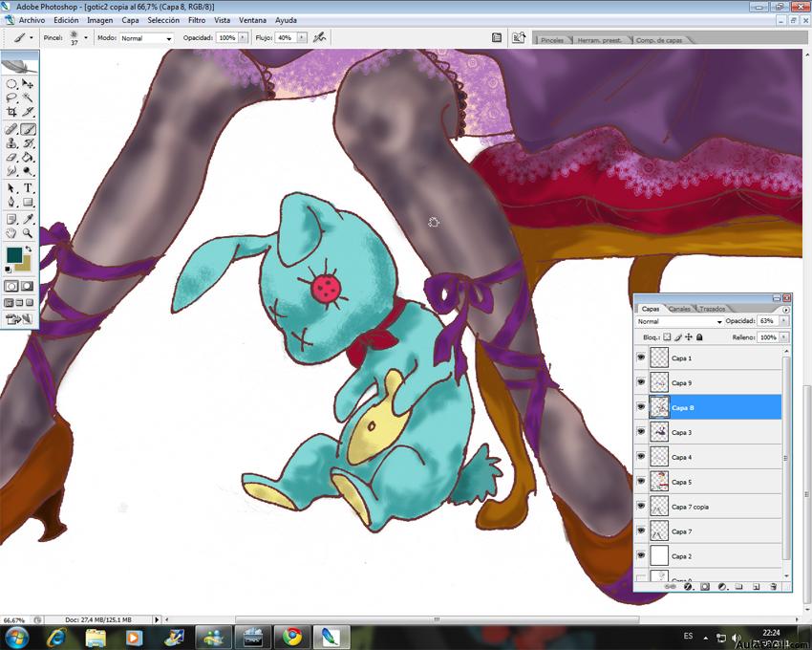Hide the Capa 3 layer
Image resolution: width=812 pixels, height=650 pixels.
(641, 432)
